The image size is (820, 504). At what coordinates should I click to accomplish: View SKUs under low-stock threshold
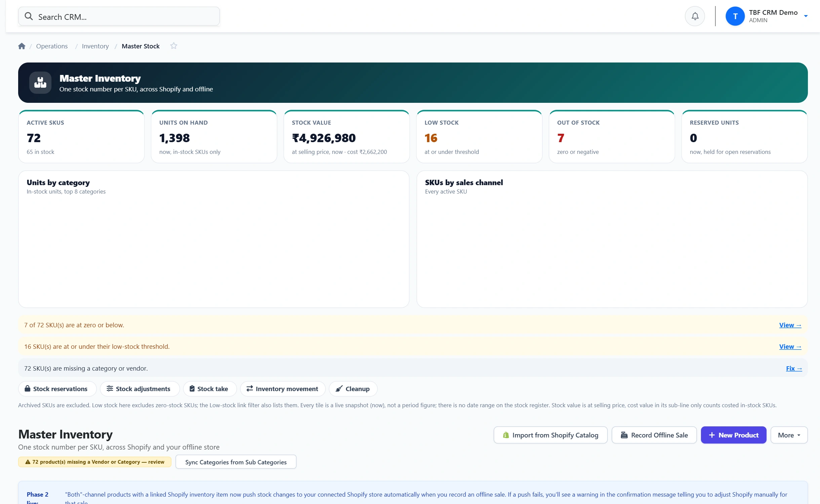(x=790, y=346)
